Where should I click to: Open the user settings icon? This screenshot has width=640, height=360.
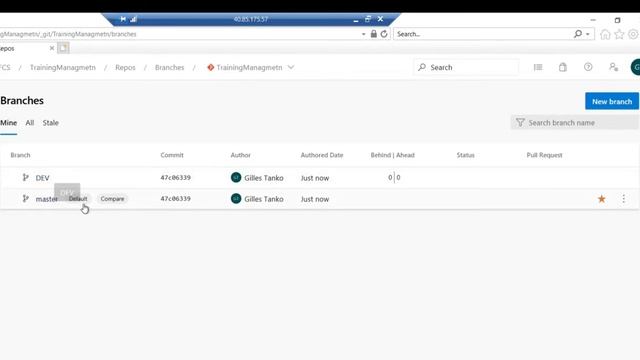coord(613,67)
